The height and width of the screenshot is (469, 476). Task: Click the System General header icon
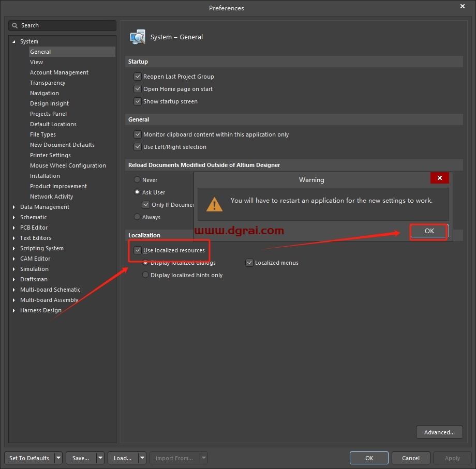(138, 37)
